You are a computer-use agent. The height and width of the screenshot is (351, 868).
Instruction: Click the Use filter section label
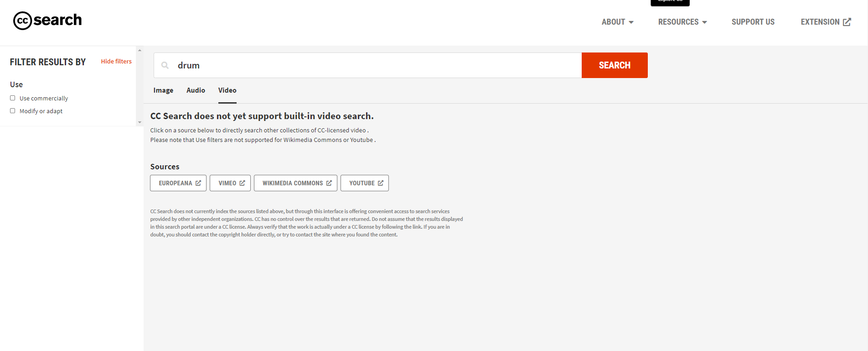pos(16,84)
